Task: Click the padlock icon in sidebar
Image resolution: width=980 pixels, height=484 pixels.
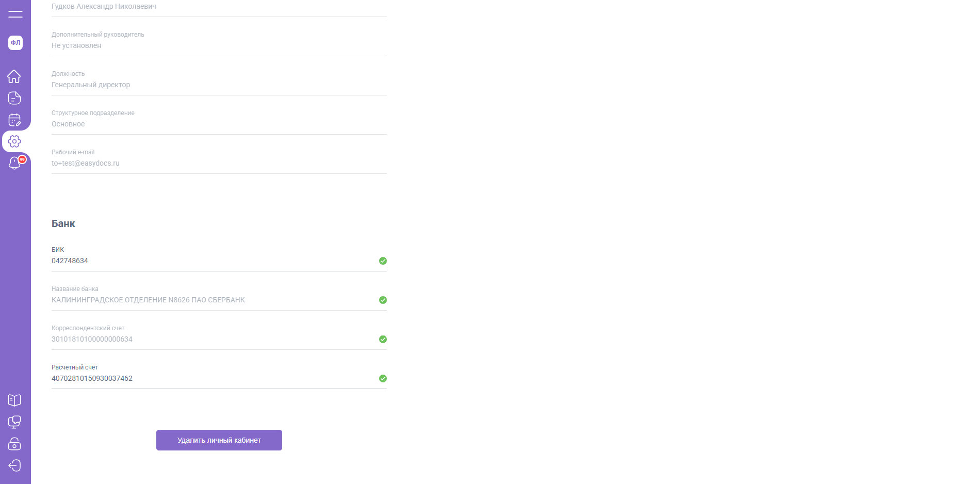Action: [14, 444]
